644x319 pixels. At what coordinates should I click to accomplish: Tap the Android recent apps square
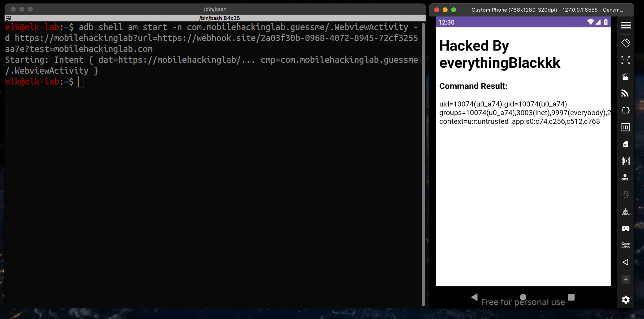point(571,297)
